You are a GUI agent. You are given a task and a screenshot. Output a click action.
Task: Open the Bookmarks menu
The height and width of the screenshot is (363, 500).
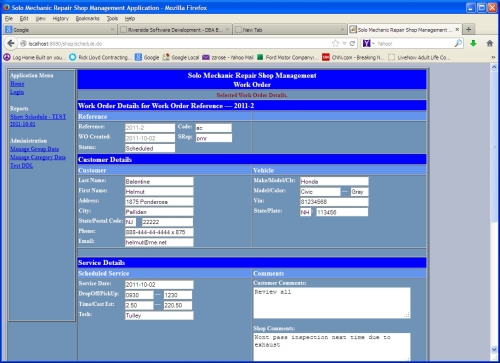click(x=88, y=18)
